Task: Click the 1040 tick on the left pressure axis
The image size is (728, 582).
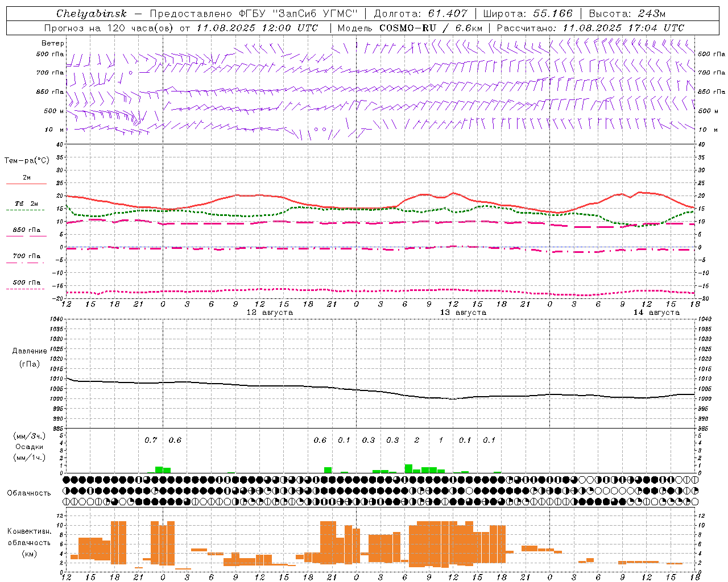Action: pos(57,319)
